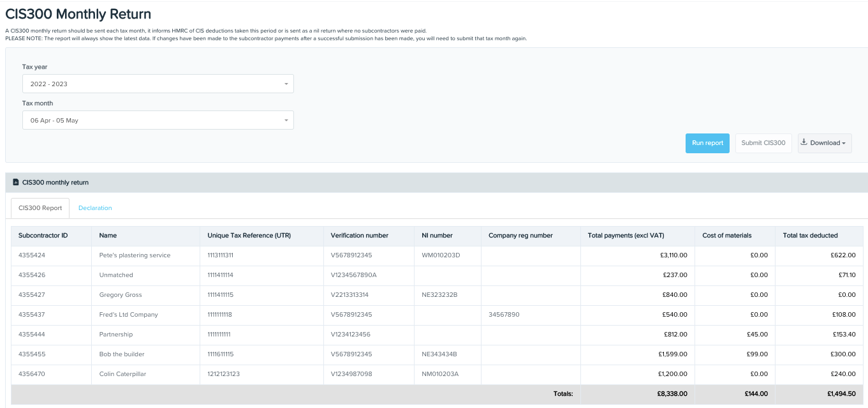Select the Gregory Gross name cell
868x408 pixels.
[x=121, y=295]
